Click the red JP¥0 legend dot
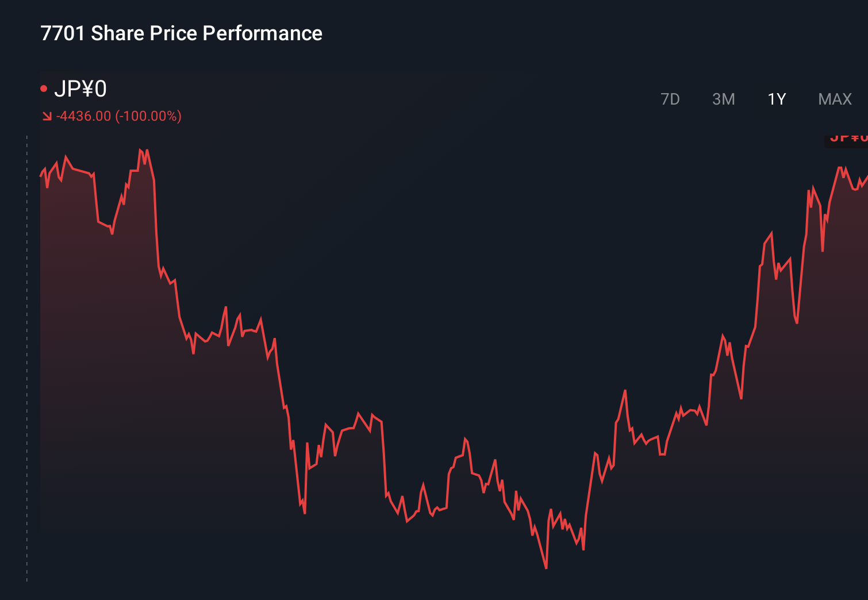The image size is (868, 600). click(45, 87)
